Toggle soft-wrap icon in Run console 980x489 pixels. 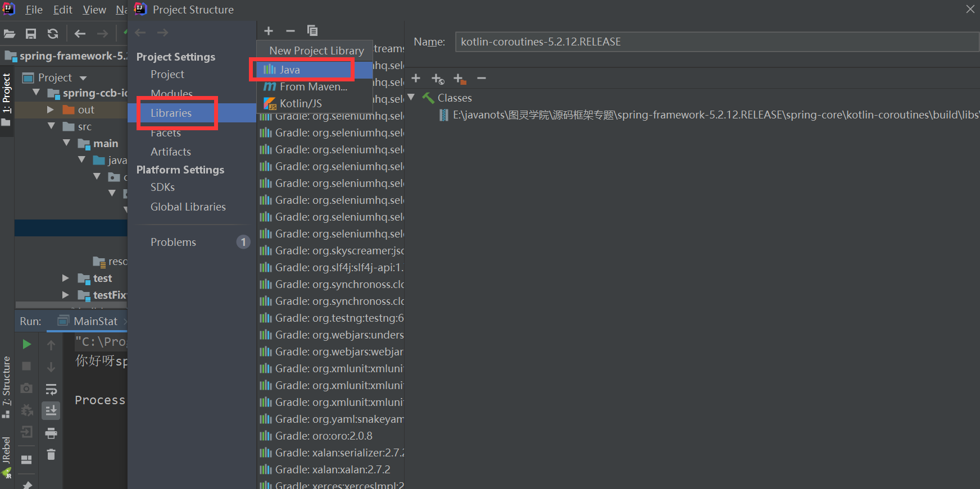coord(51,389)
